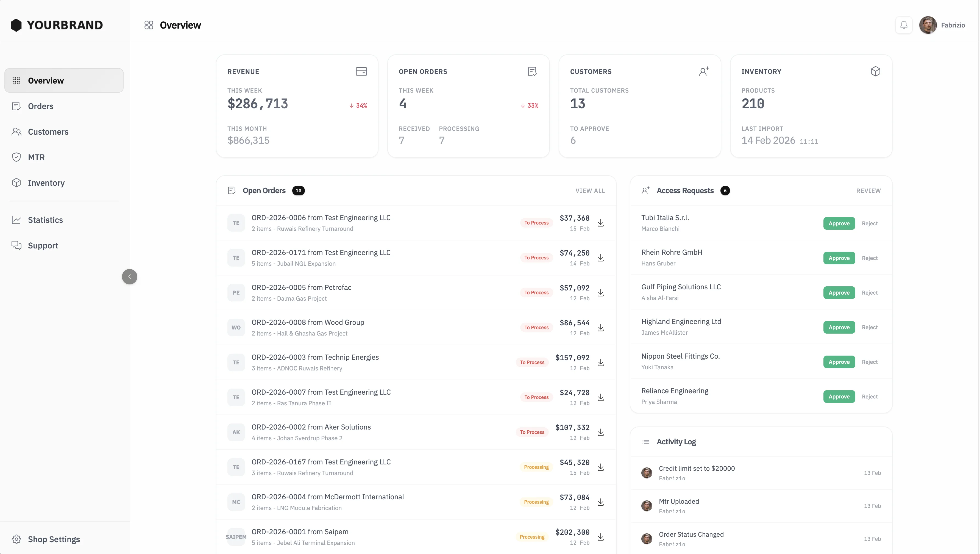
Task: Approve the Tubi Italia S.r.l. access request
Action: coord(839,223)
